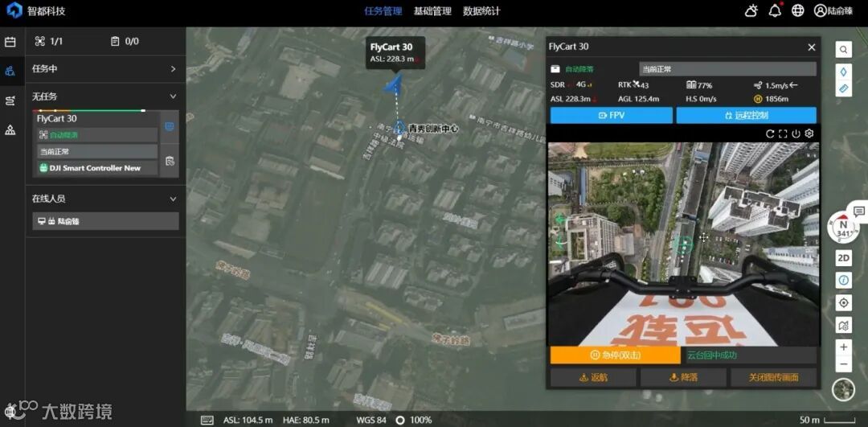Open the user account 陆俞臻 menu
Screen dimensions: 868x427
[833, 10]
